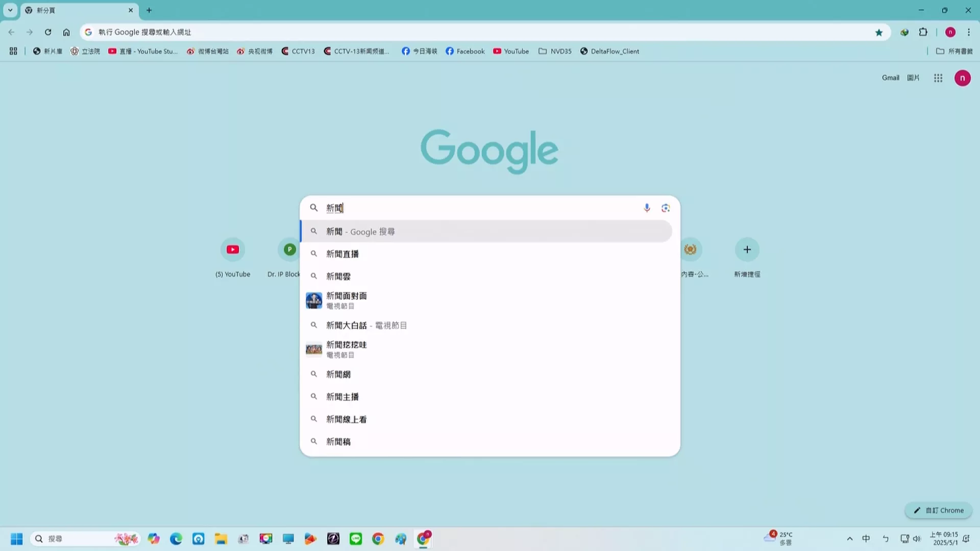Screen dimensions: 980x551
Task: Toggle the 中 input method indicator
Action: 866,539
